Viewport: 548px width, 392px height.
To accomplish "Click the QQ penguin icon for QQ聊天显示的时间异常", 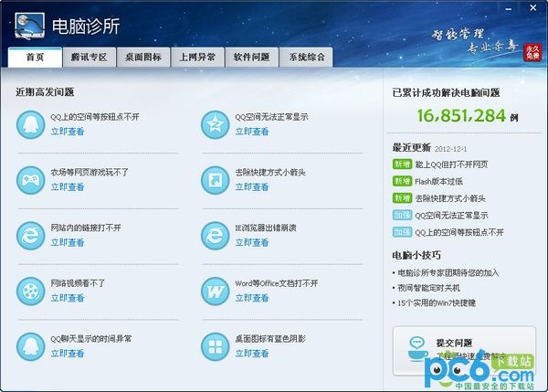I will [31, 346].
